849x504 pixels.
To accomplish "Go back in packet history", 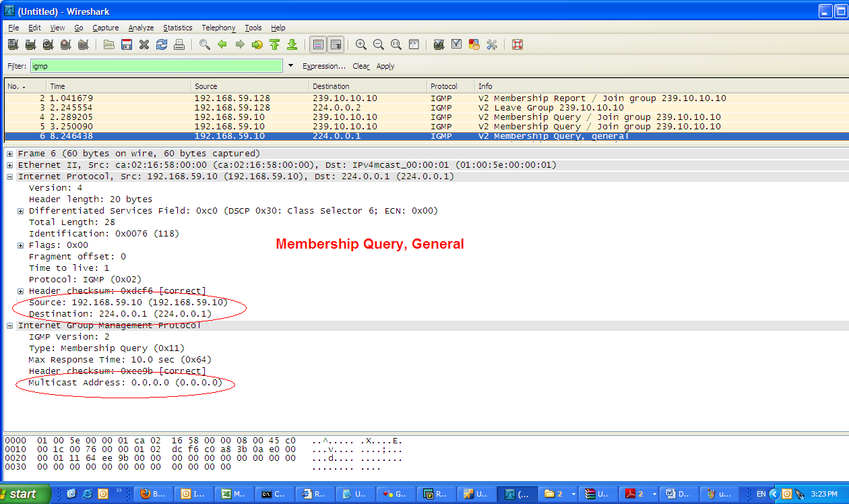I will coord(222,44).
